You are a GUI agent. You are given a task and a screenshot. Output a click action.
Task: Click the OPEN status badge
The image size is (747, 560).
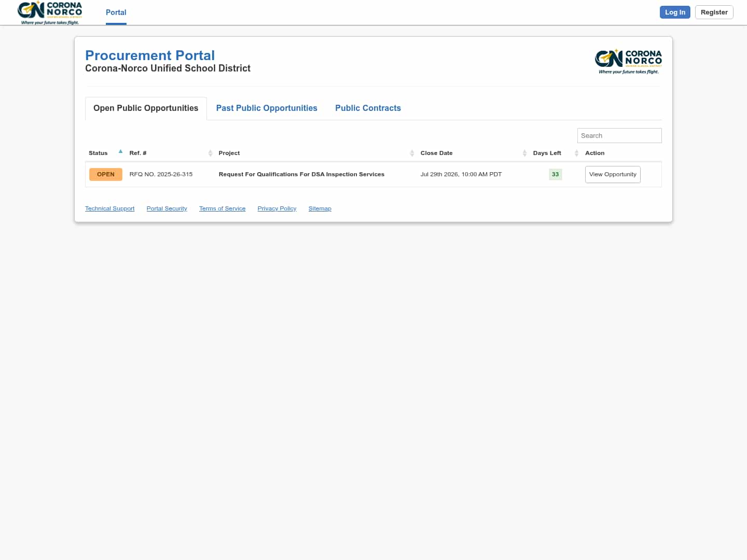click(106, 175)
